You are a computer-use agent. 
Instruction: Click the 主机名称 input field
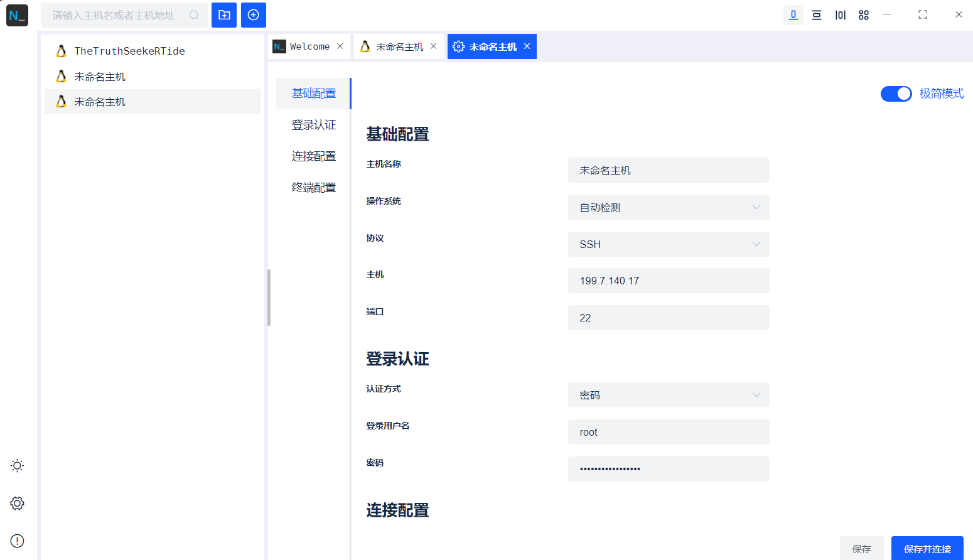click(x=669, y=170)
